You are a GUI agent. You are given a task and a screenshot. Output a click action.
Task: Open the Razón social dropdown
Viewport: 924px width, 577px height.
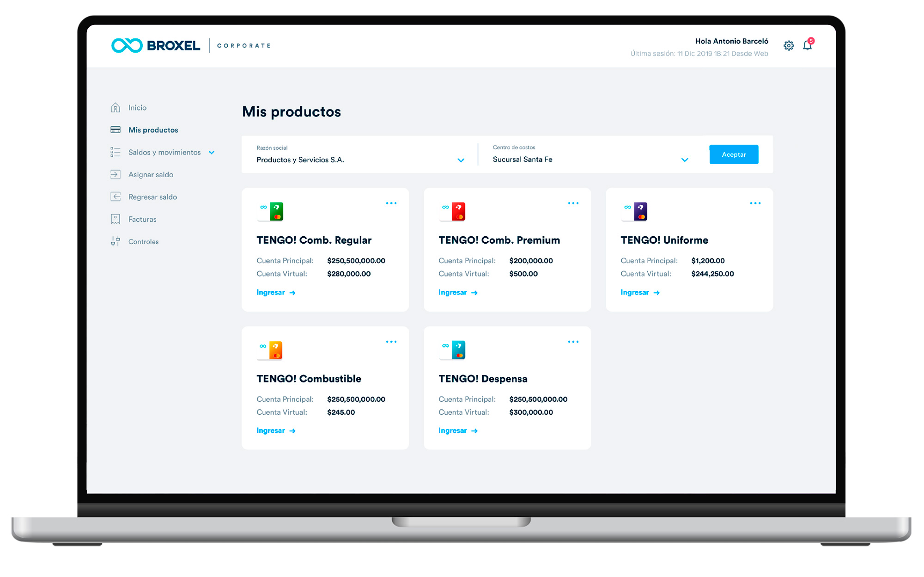[x=360, y=154]
